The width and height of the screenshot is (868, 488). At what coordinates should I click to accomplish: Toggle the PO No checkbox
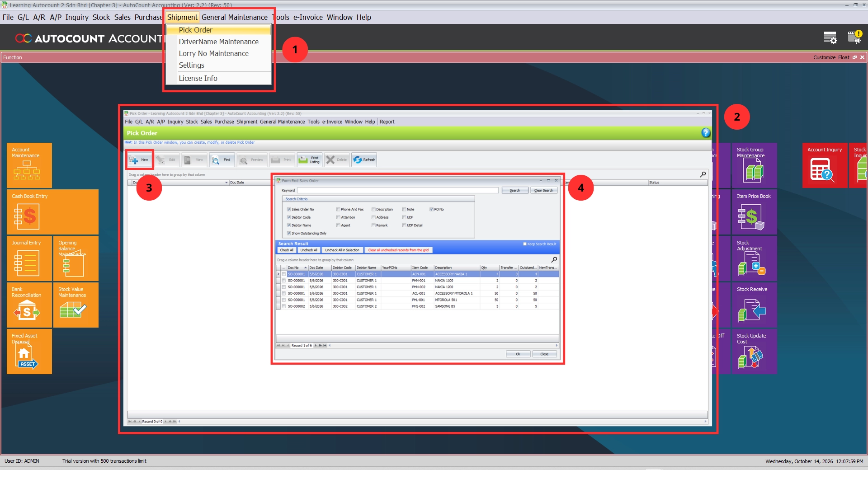[x=431, y=210]
